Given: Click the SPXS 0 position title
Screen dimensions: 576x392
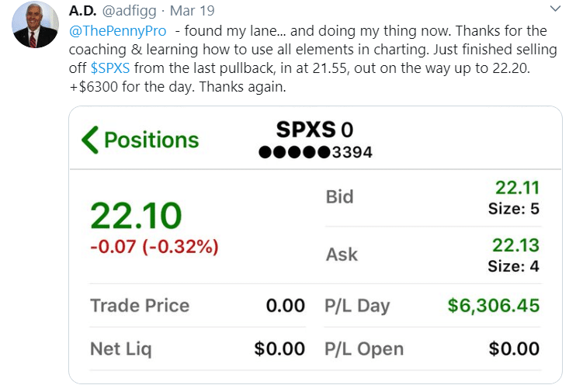Looking at the screenshot, I should tap(315, 130).
